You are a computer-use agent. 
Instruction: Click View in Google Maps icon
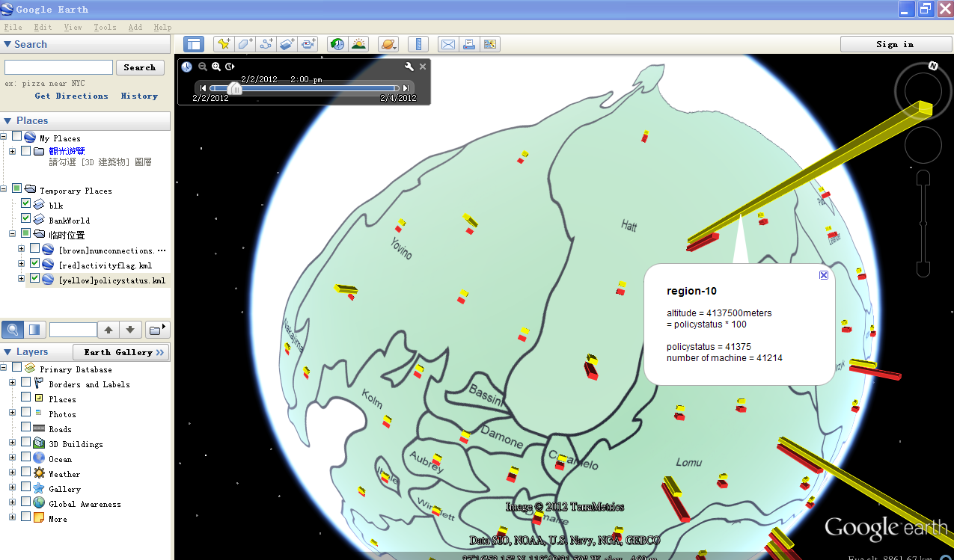click(x=490, y=44)
